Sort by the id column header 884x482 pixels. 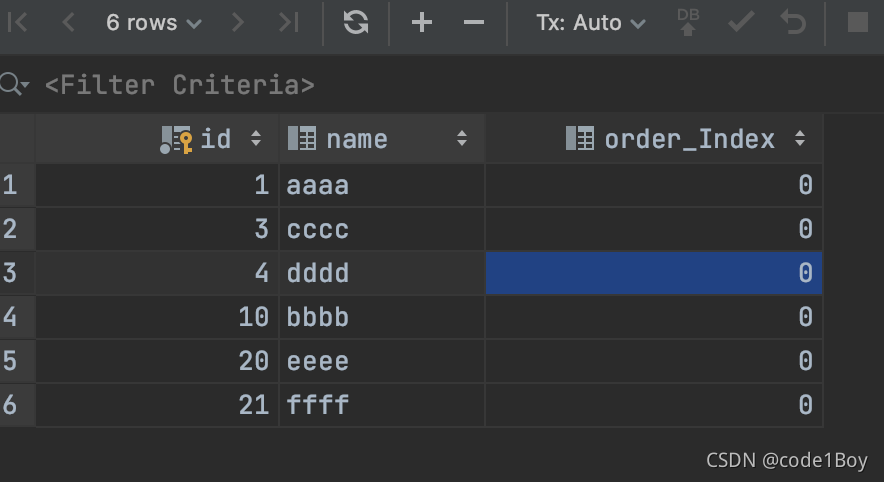[x=215, y=139]
